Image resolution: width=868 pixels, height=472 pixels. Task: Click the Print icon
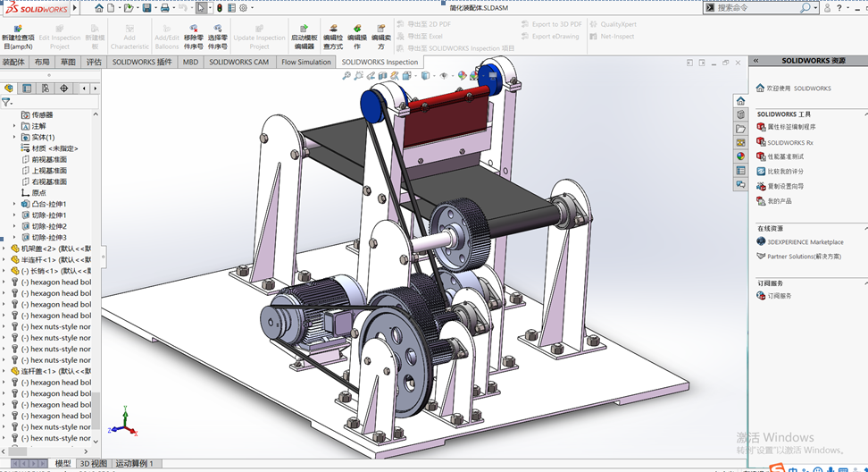click(x=164, y=8)
